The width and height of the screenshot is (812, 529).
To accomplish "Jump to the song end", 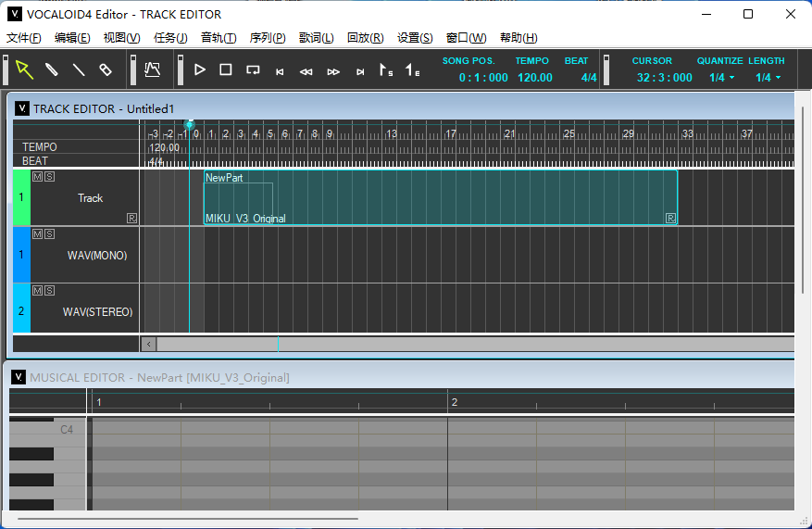I will pos(360,72).
